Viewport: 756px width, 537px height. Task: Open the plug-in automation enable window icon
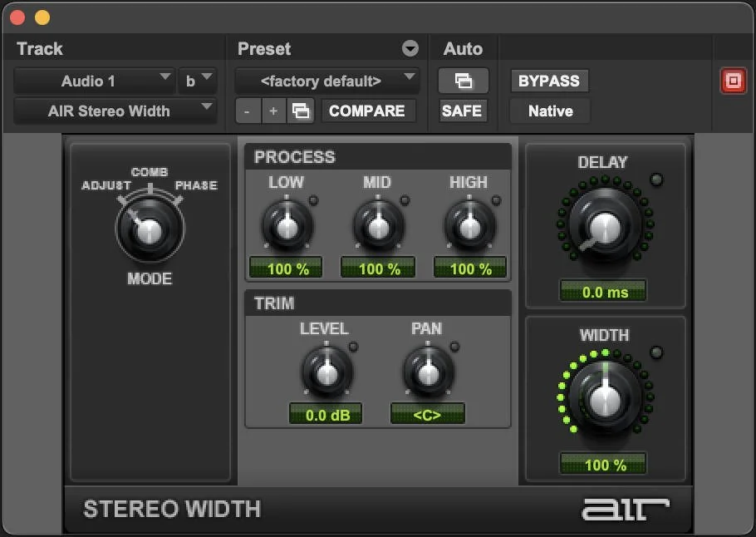pyautogui.click(x=463, y=81)
